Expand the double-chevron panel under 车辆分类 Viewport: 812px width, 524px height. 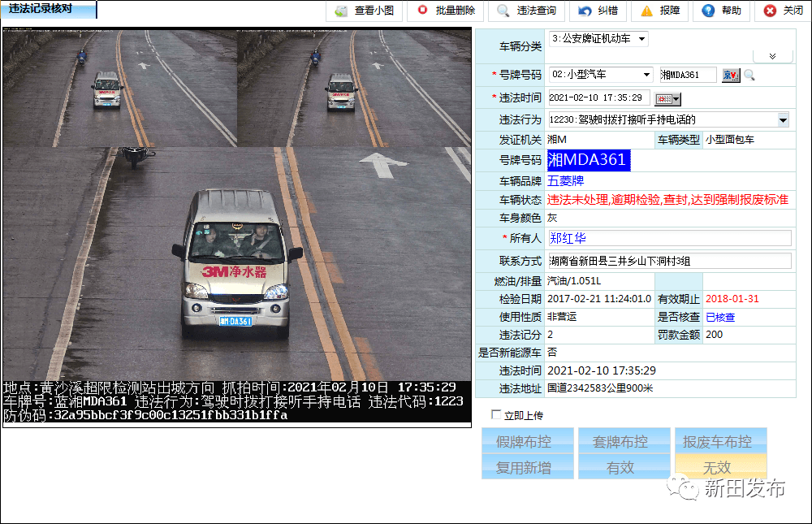(x=772, y=56)
